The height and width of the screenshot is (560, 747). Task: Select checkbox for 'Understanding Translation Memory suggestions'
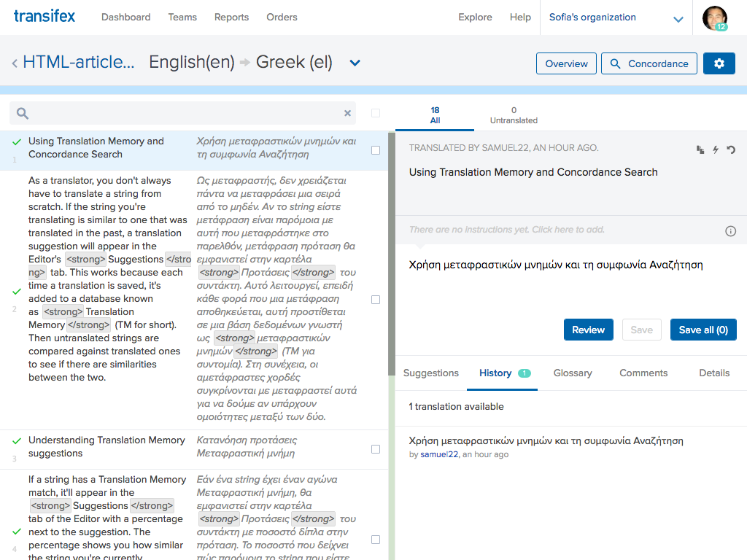pyautogui.click(x=376, y=449)
